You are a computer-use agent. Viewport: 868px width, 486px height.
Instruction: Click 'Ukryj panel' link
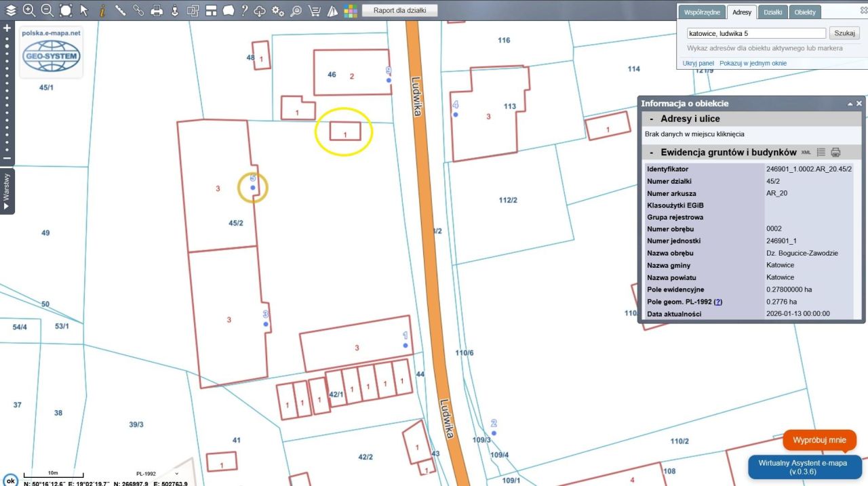point(698,63)
